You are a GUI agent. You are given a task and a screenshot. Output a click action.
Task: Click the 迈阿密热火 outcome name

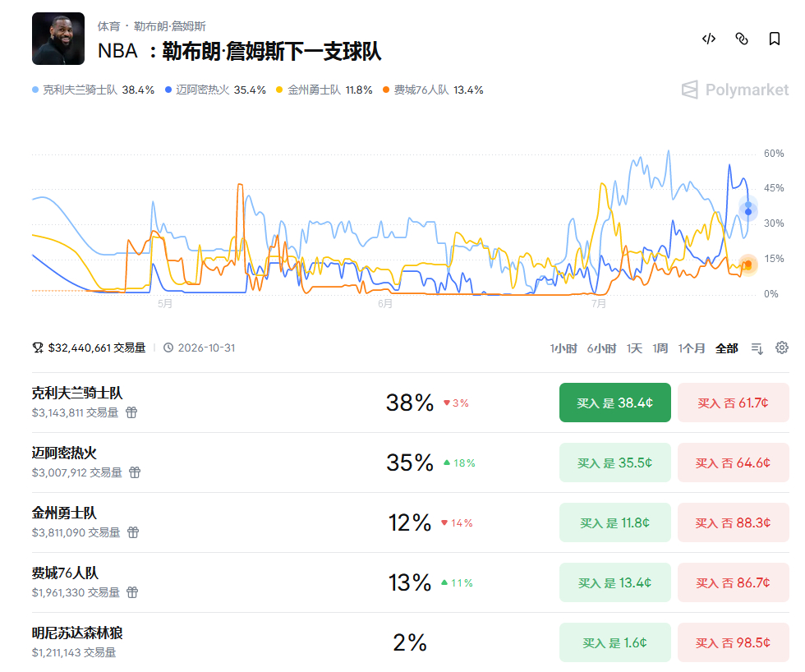pyautogui.click(x=64, y=453)
